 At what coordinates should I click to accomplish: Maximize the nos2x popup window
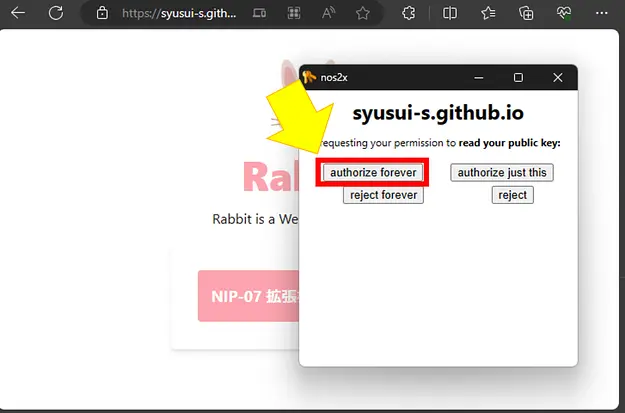[518, 77]
